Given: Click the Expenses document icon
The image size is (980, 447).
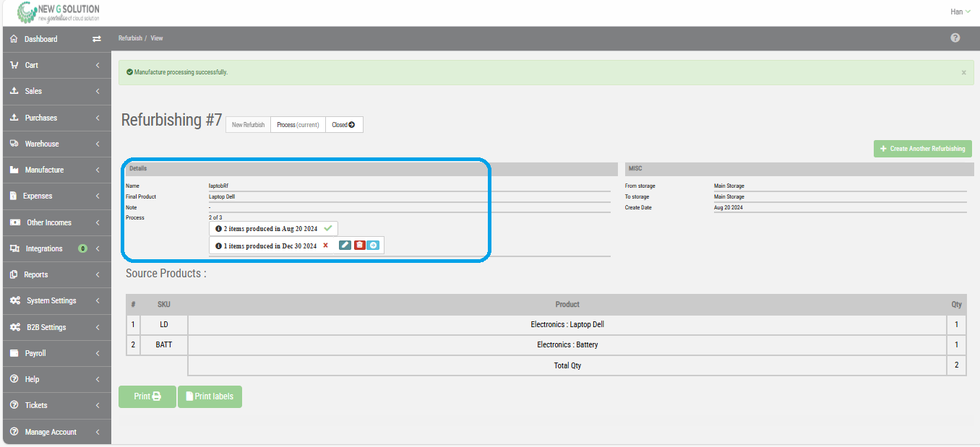Looking at the screenshot, I should pos(14,196).
